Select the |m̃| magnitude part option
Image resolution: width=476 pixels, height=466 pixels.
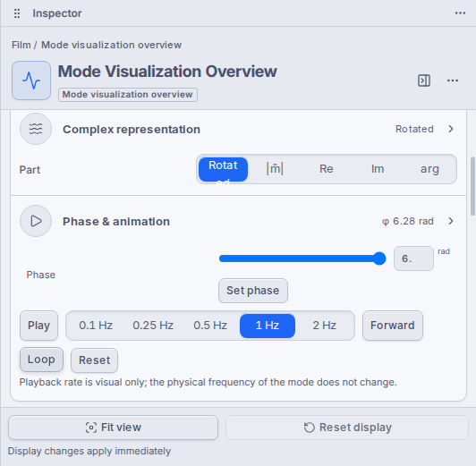[275, 169]
